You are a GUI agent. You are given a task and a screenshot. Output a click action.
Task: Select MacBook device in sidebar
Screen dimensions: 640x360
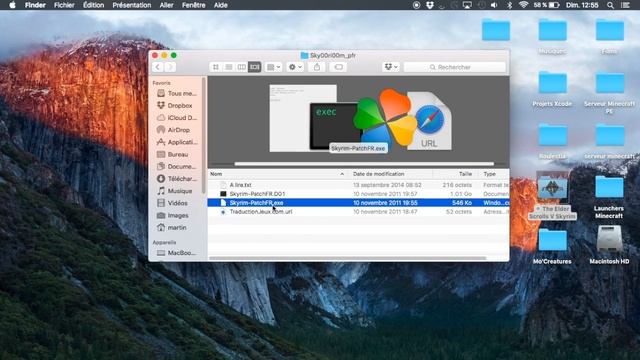[177, 253]
